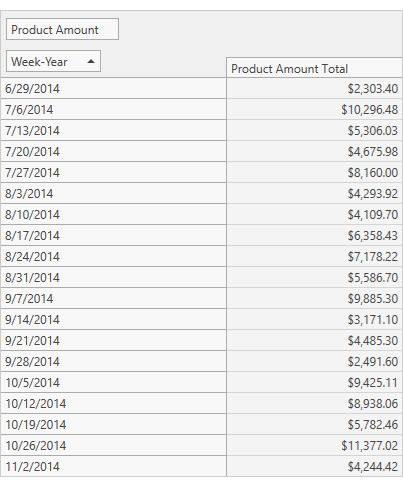Select the 11/2/2014 row header
The height and width of the screenshot is (487, 403).
click(x=113, y=466)
